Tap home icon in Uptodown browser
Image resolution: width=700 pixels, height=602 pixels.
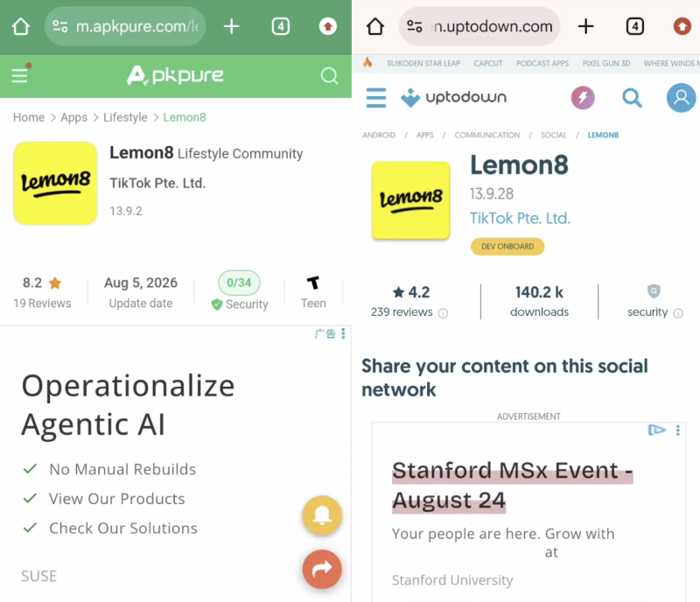click(375, 26)
